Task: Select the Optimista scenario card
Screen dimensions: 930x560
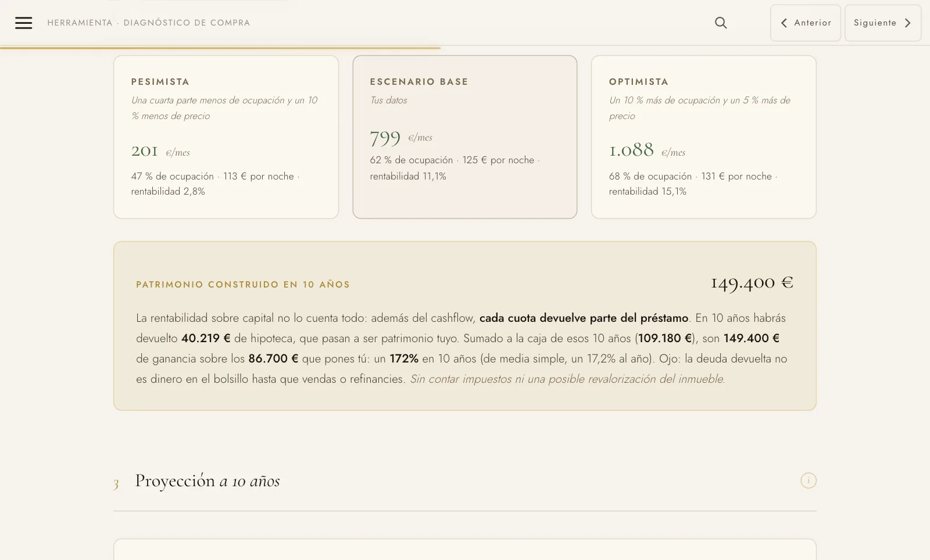Action: pos(704,137)
